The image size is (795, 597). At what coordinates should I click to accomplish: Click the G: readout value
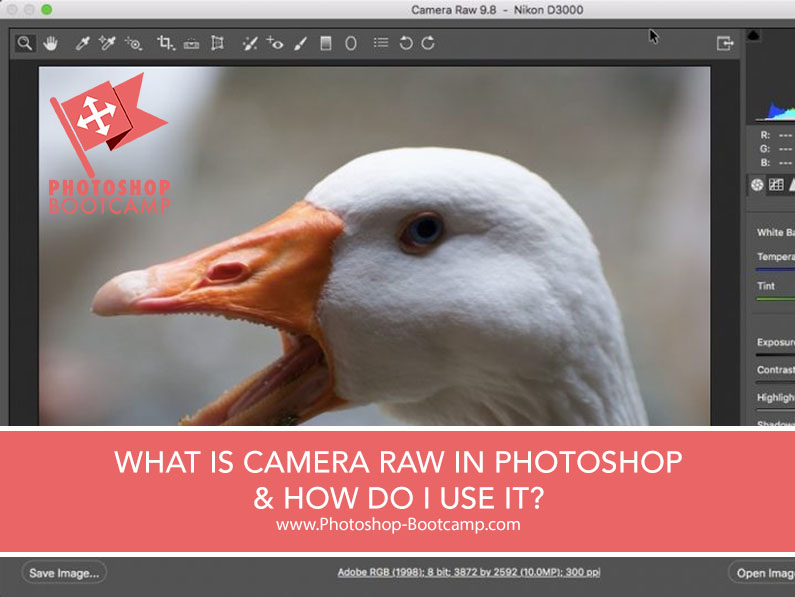[785, 149]
